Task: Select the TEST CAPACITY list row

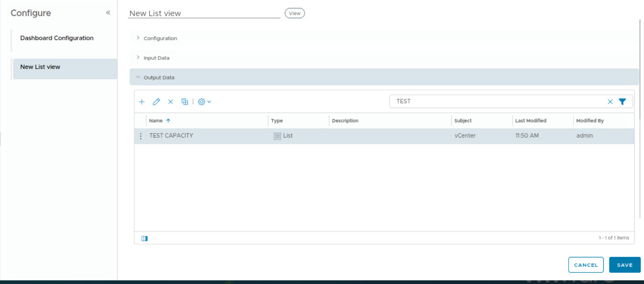Action: click(x=384, y=136)
